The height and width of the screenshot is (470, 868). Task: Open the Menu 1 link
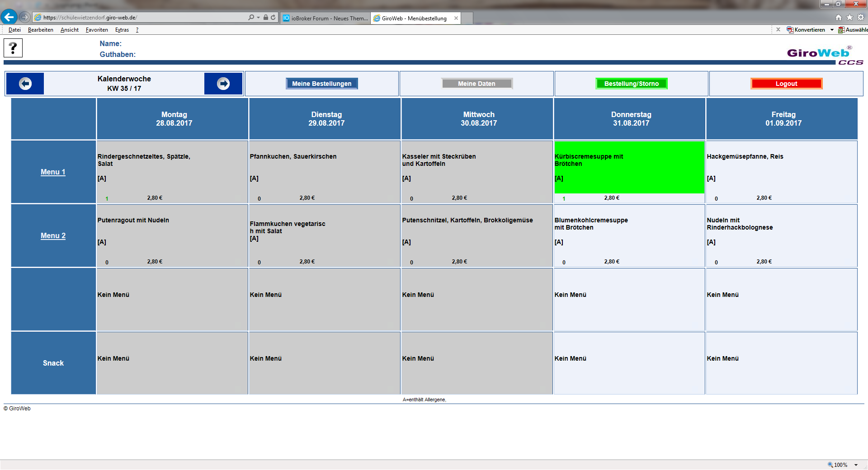point(53,172)
